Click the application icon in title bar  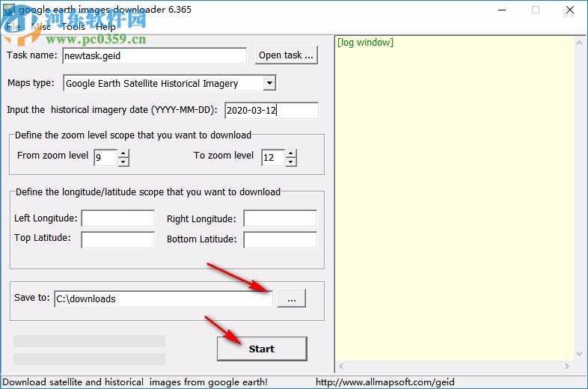click(x=9, y=10)
